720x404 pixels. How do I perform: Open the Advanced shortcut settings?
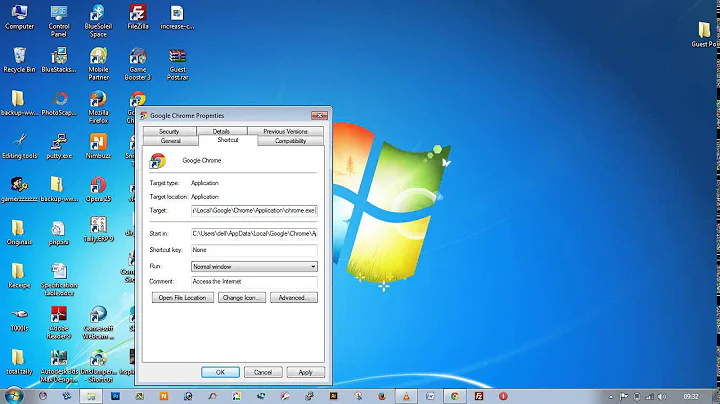294,298
